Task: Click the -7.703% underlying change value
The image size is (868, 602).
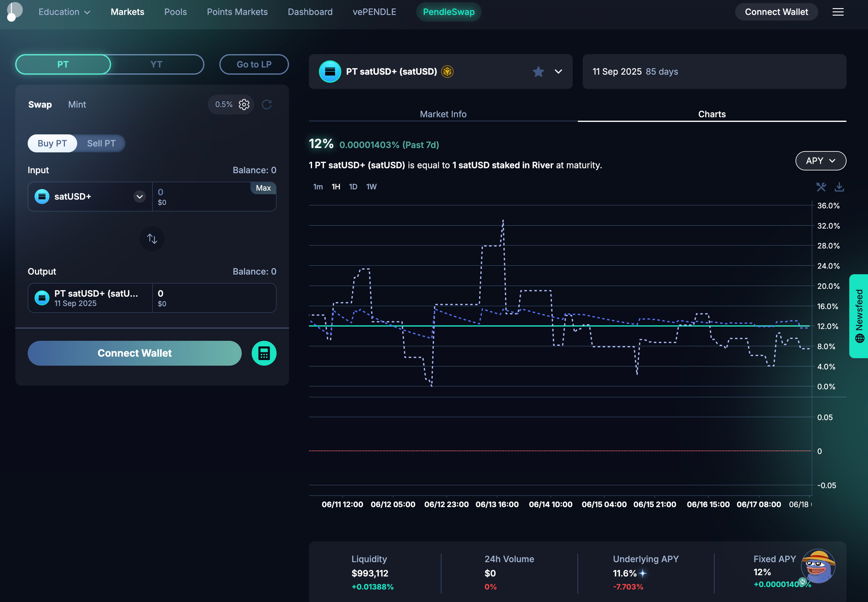Action: coord(628,587)
